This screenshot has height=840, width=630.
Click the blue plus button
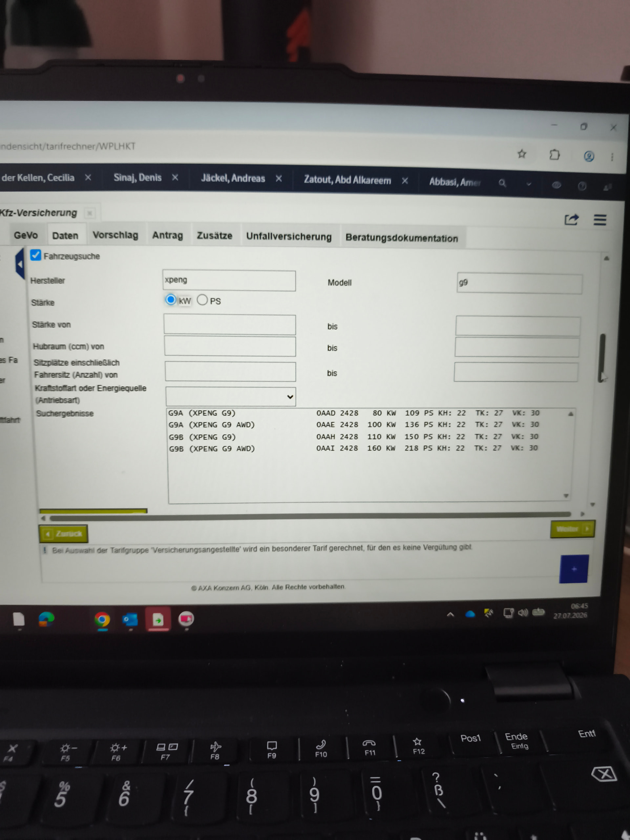(574, 569)
